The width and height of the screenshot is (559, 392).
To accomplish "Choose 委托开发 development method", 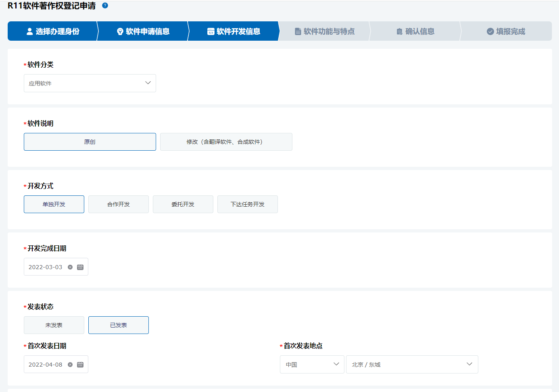I will tap(183, 204).
